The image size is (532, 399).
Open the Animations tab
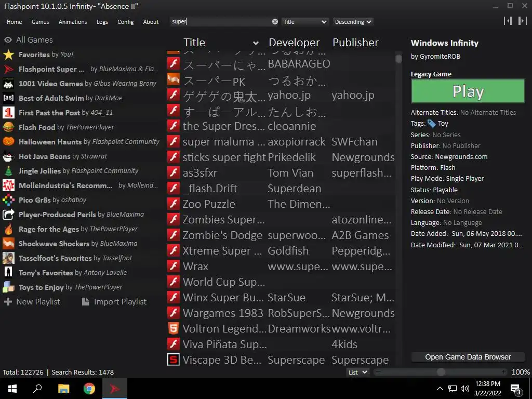73,22
